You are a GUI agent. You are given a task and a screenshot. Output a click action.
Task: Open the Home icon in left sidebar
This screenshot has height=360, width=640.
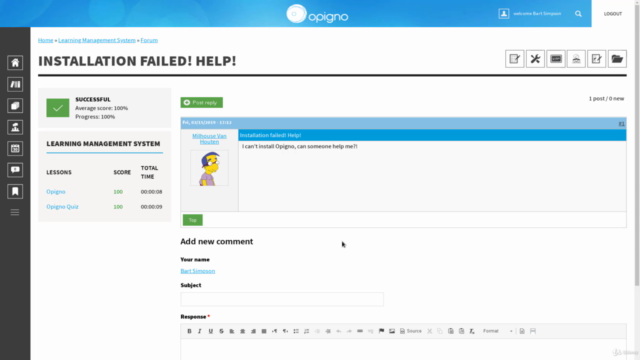(x=15, y=63)
